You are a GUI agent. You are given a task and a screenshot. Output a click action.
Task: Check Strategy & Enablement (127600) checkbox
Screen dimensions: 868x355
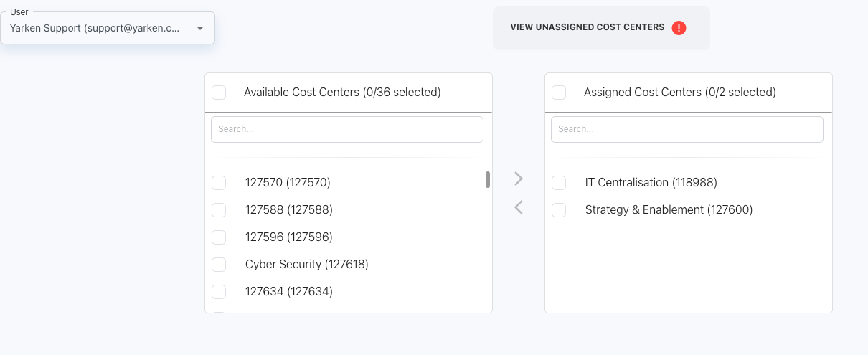559,210
